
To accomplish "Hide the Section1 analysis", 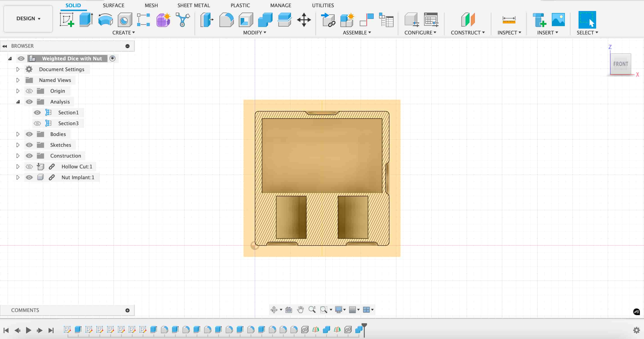I will [x=37, y=113].
